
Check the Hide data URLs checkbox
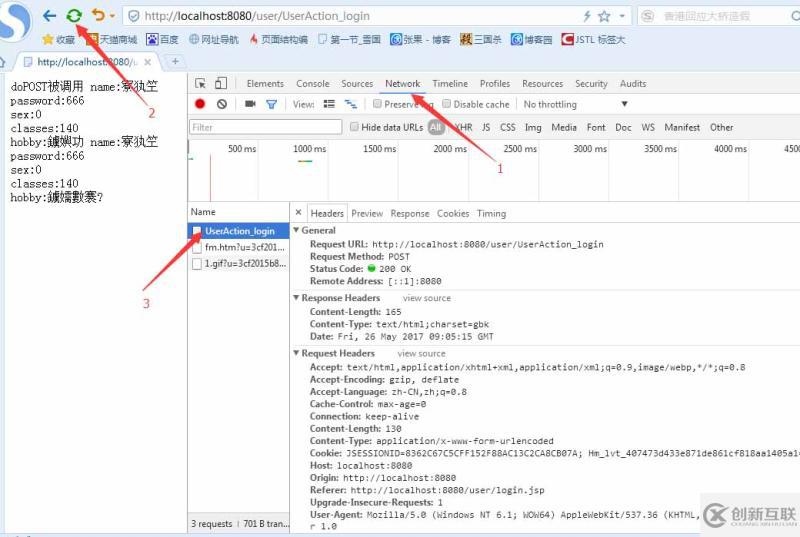point(354,126)
